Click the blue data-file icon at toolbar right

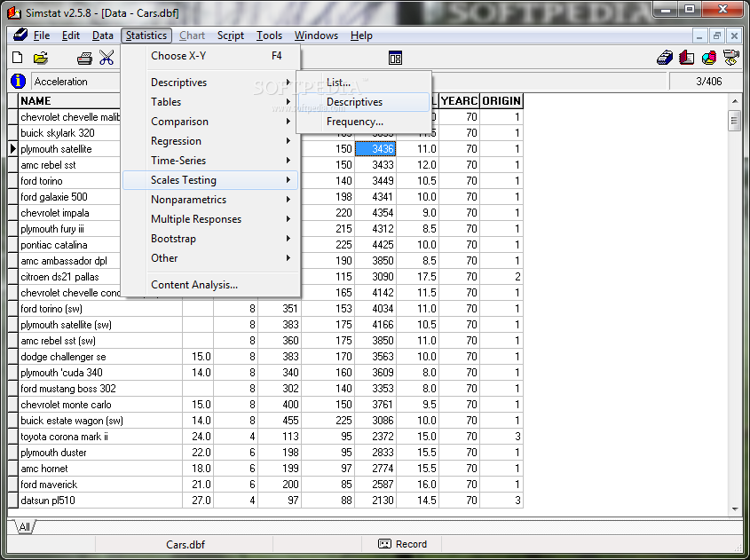tap(665, 58)
